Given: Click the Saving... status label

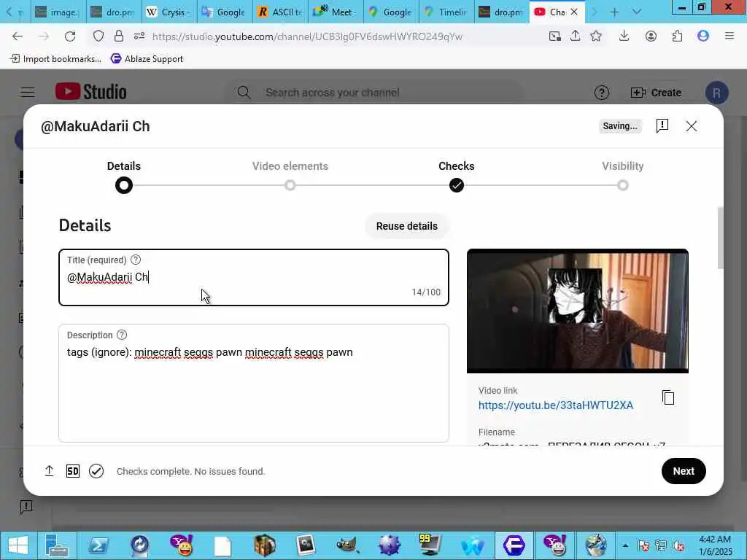Looking at the screenshot, I should click(x=620, y=125).
